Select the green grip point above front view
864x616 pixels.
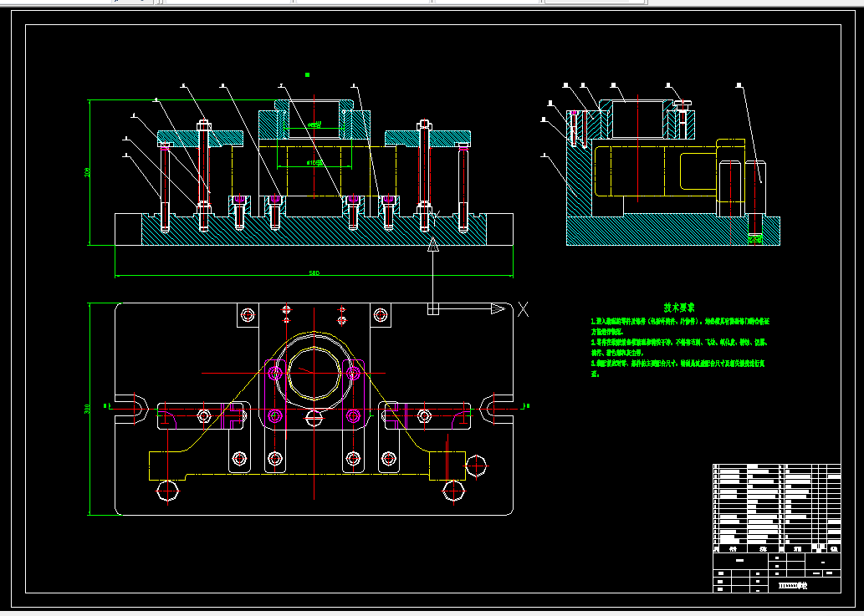[308, 75]
